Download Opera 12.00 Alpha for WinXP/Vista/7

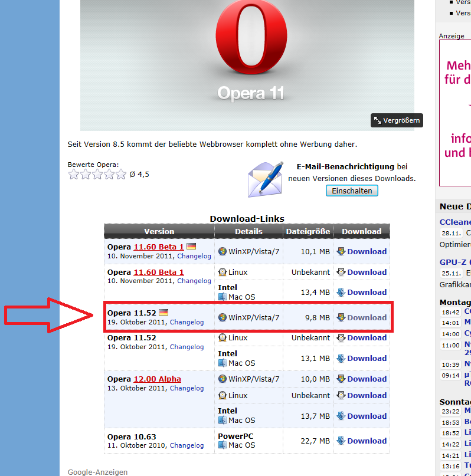367,379
